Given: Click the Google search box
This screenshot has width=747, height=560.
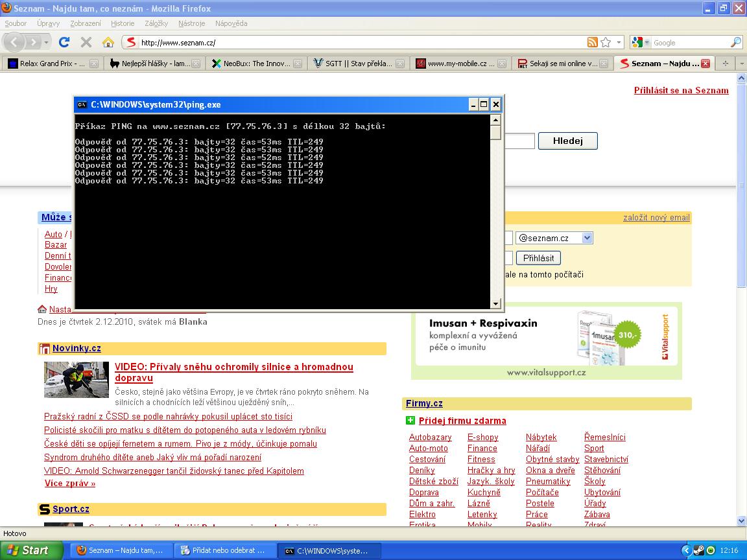Looking at the screenshot, I should click(x=691, y=42).
